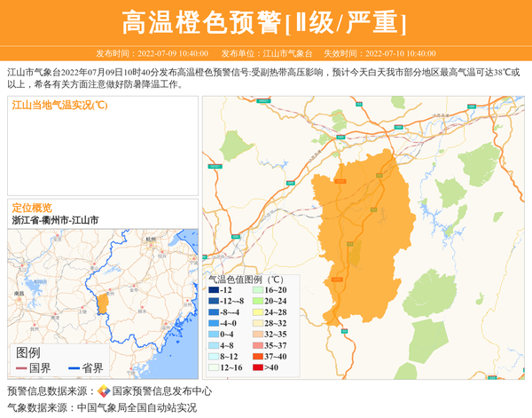Screen dimensions: 532x418
Task: Select the 35~37 pink legend swatch
Action: coord(258,345)
